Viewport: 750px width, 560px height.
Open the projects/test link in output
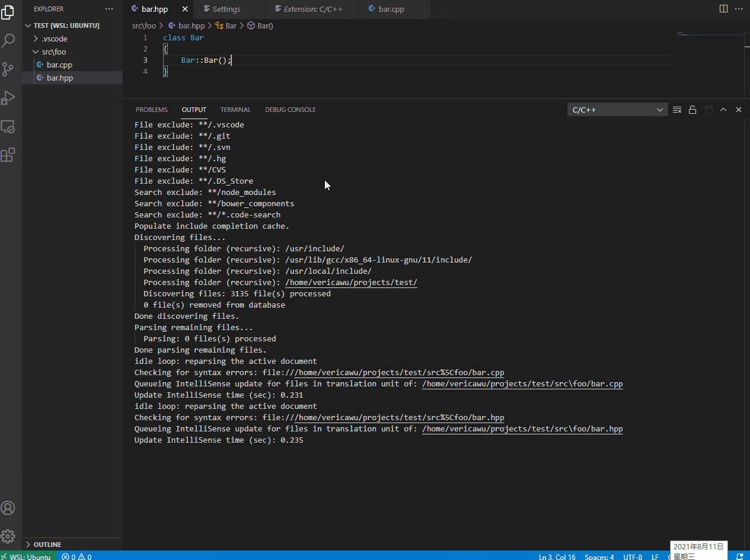351,282
